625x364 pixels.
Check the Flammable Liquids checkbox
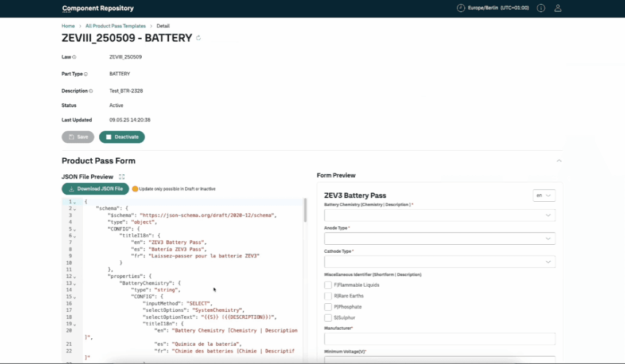[328, 285]
